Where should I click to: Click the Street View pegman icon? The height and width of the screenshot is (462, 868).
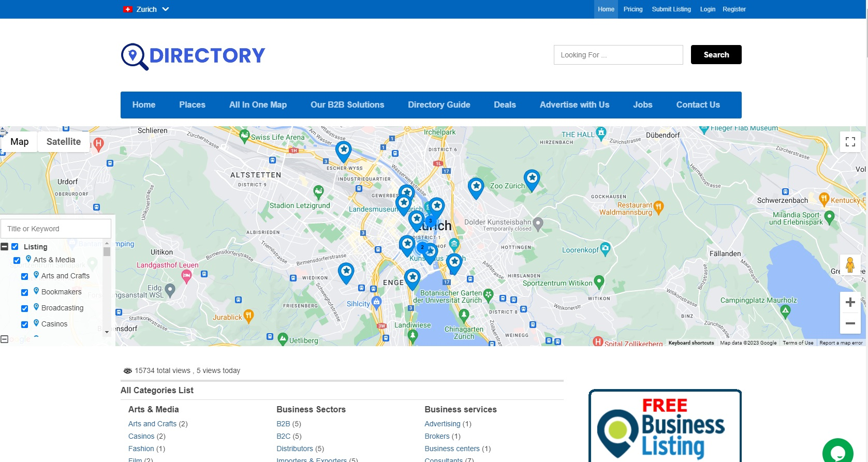pos(850,265)
